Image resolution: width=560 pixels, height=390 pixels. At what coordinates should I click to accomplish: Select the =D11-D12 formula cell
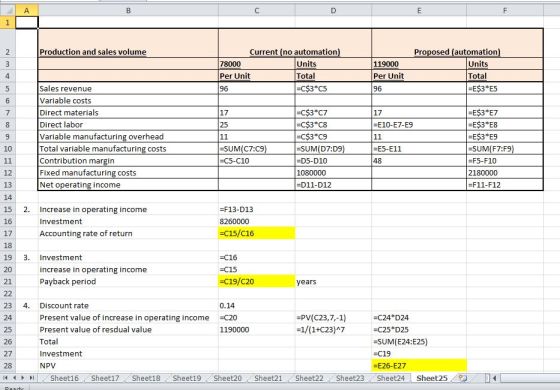[x=333, y=185]
